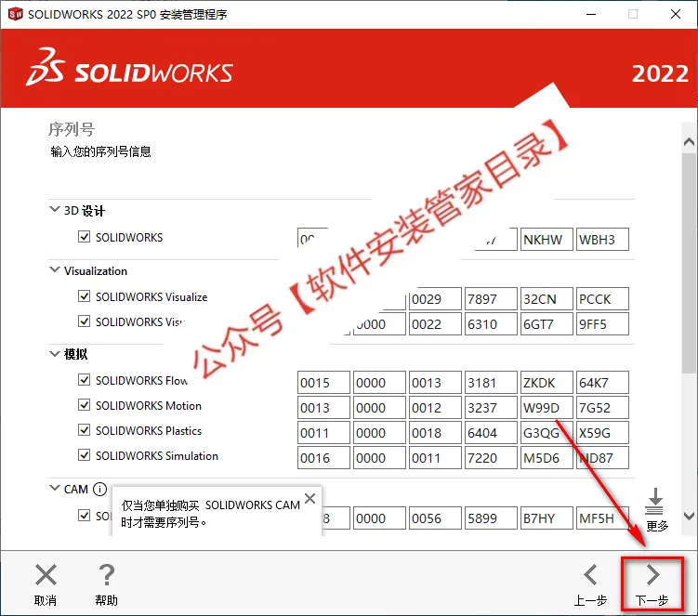This screenshot has height=616, width=698.
Task: Click the 3181 serial field
Action: pos(491,383)
